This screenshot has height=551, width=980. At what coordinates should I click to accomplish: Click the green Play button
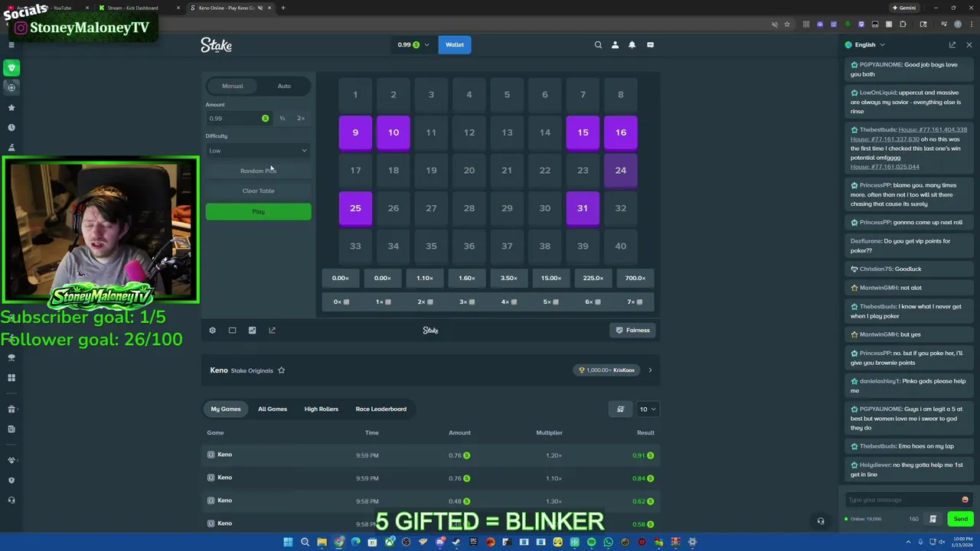point(258,212)
